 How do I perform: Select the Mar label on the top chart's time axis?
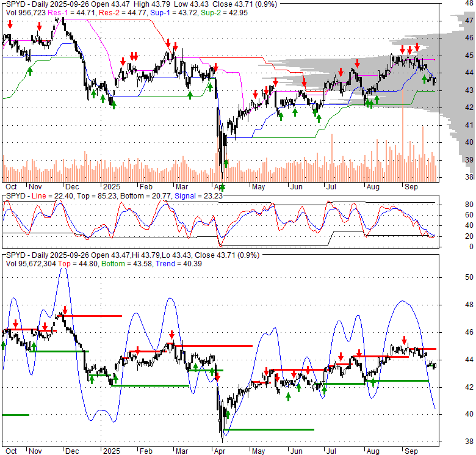pyautogui.click(x=182, y=187)
